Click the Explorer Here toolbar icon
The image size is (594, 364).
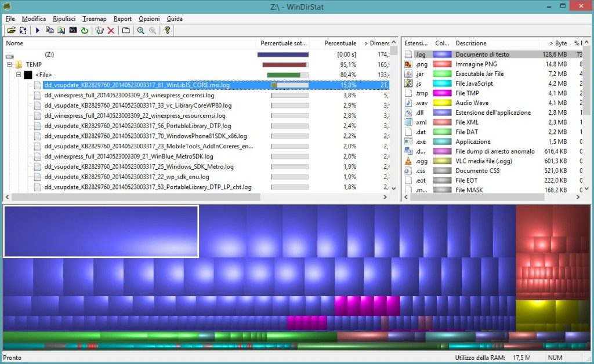[x=61, y=30]
